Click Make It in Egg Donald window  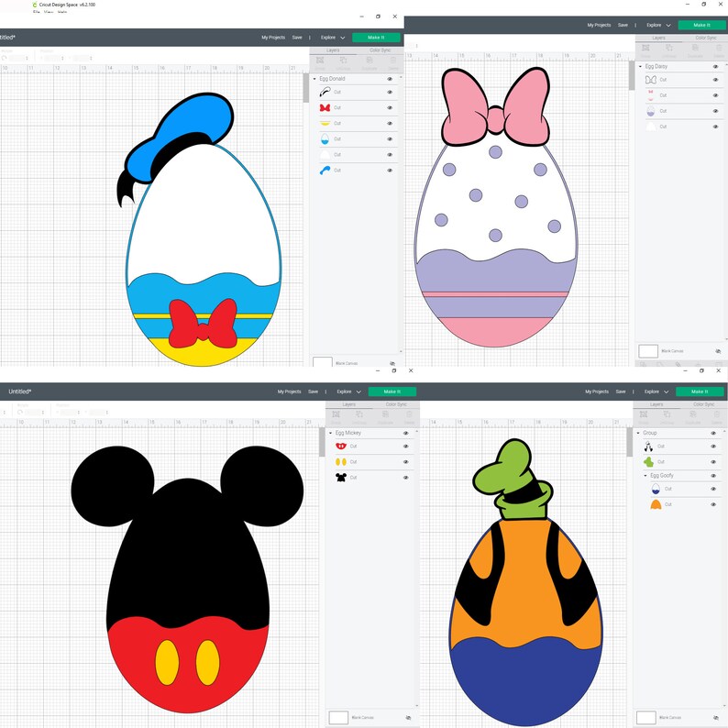376,38
